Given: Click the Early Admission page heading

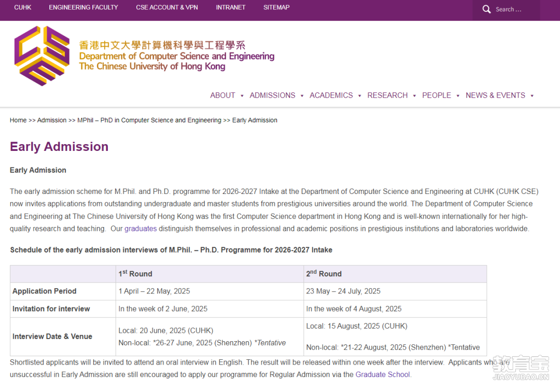Looking at the screenshot, I should (59, 147).
